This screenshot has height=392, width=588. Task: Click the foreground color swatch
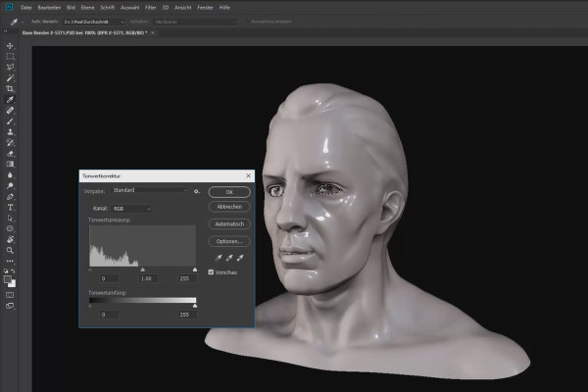click(x=8, y=277)
